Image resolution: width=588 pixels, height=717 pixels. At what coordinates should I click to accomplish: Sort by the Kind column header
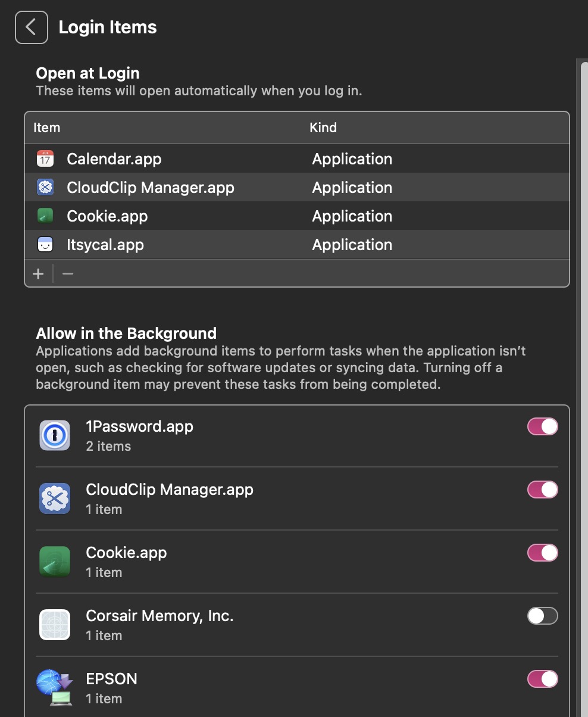(x=323, y=127)
